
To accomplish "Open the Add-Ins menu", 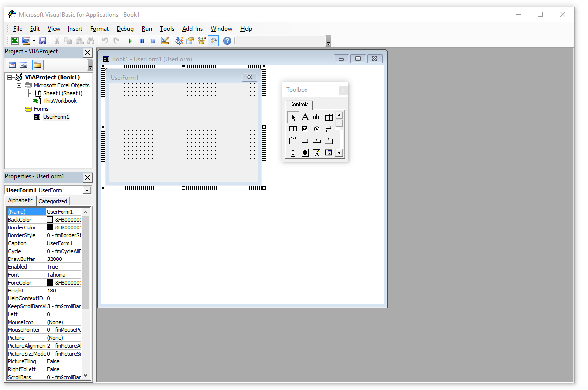I will tap(192, 29).
